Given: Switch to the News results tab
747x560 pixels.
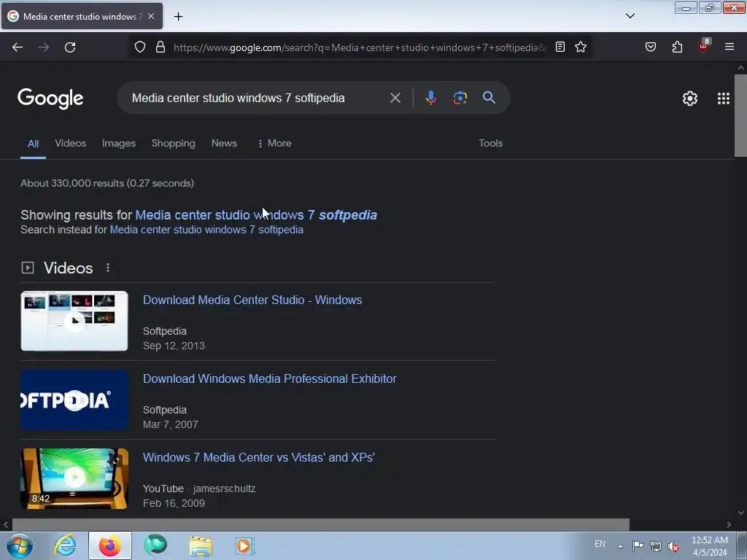Looking at the screenshot, I should 224,144.
